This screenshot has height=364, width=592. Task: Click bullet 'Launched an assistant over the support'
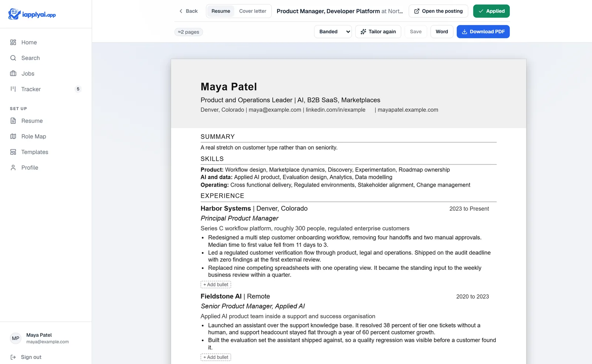point(344,329)
